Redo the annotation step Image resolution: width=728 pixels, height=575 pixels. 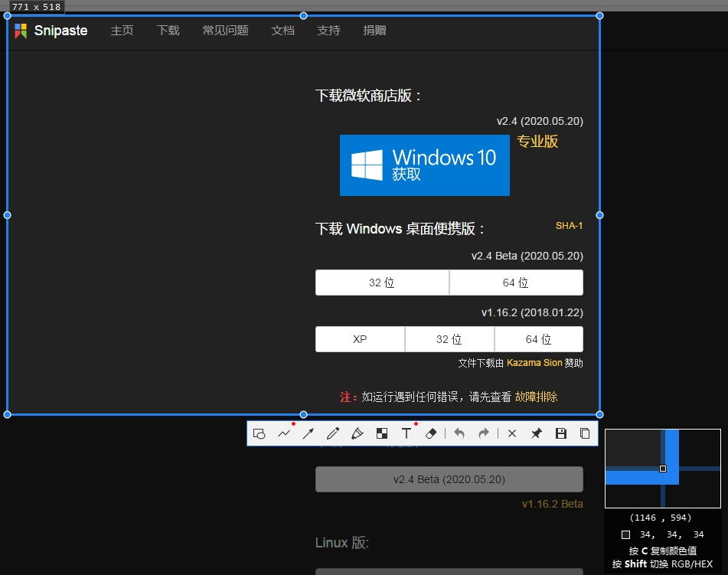click(484, 433)
